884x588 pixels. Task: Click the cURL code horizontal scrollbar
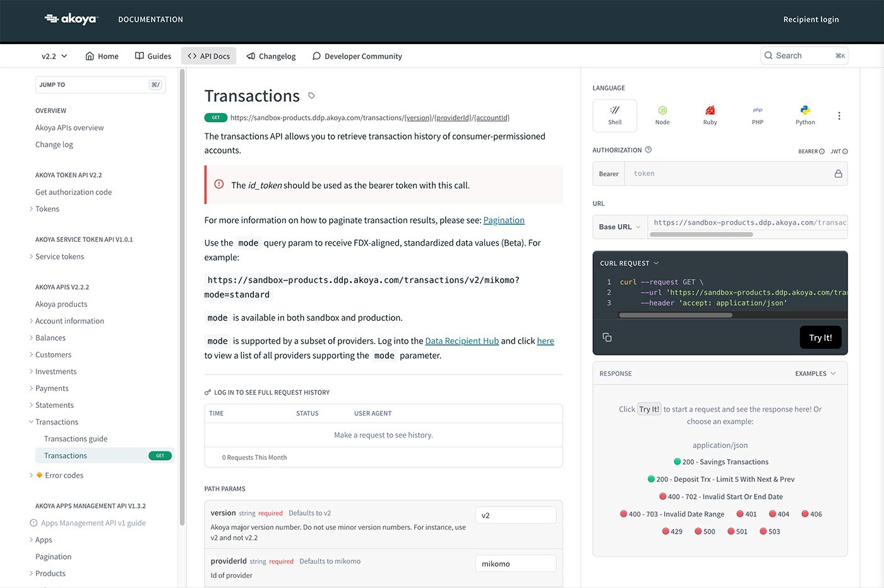pyautogui.click(x=676, y=315)
